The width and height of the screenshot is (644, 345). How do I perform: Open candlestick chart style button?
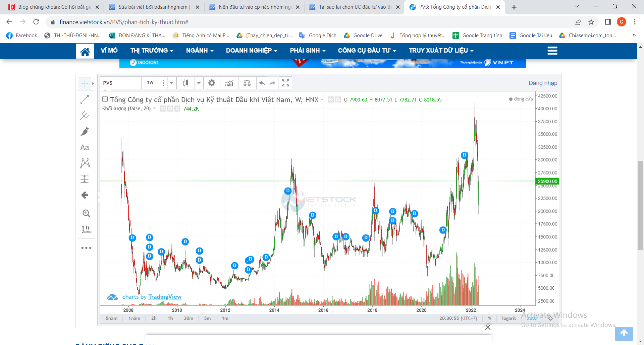coord(185,83)
